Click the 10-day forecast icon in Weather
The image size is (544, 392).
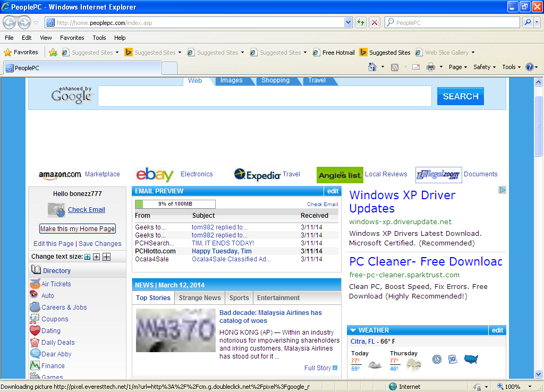coord(453,359)
